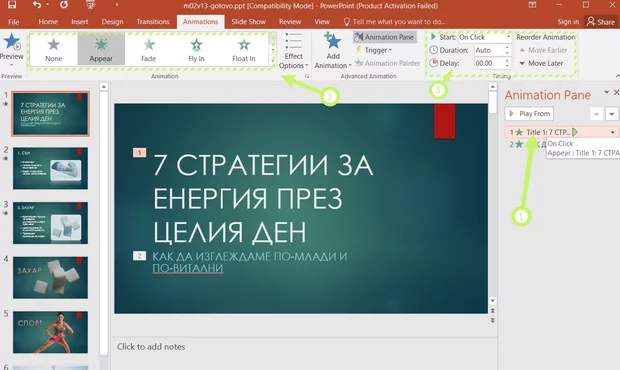Open the File tab
Viewport: 620px width, 370px height.
(14, 22)
